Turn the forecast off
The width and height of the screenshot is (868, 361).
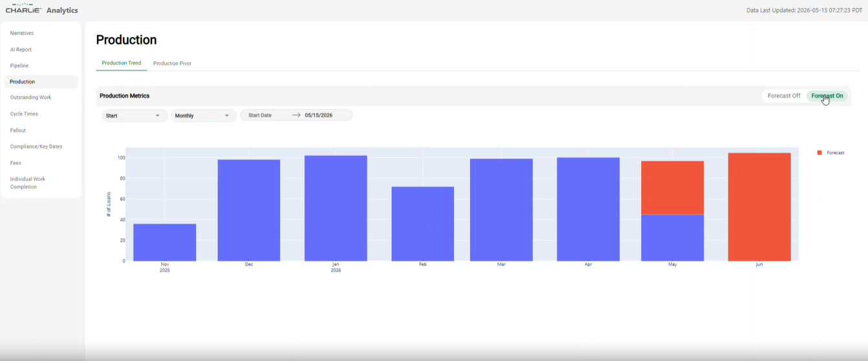tap(784, 96)
